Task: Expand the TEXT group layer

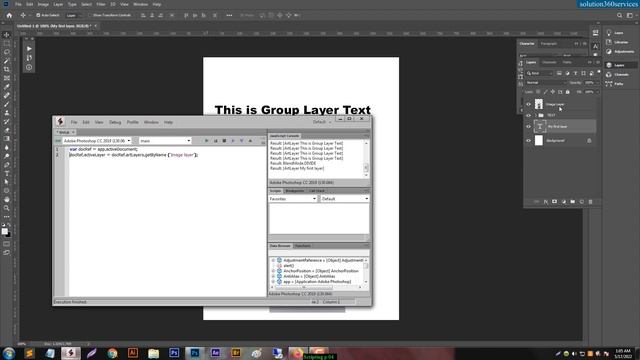Action: tap(536, 115)
